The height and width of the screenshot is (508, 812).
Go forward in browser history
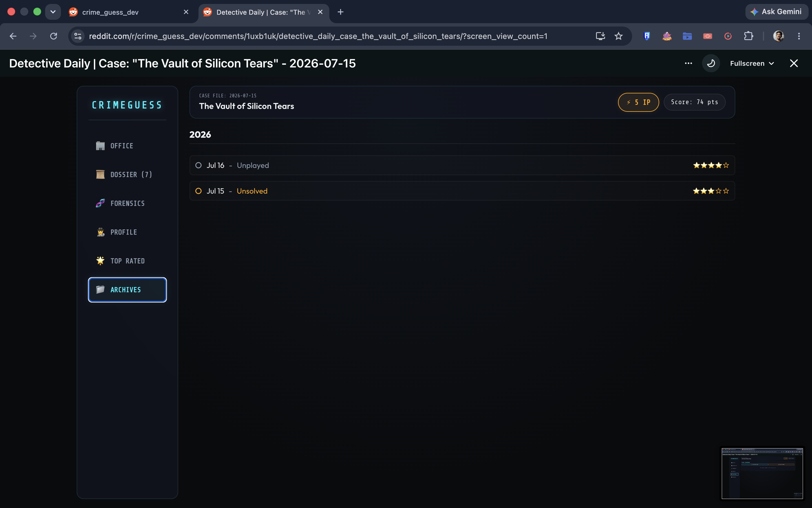pos(33,36)
